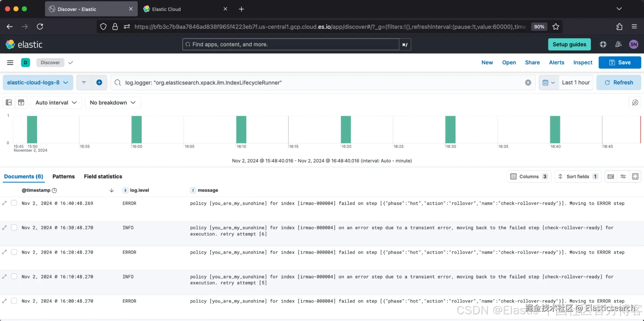Select the 16:20:48.270 row checkbox

tap(14, 252)
